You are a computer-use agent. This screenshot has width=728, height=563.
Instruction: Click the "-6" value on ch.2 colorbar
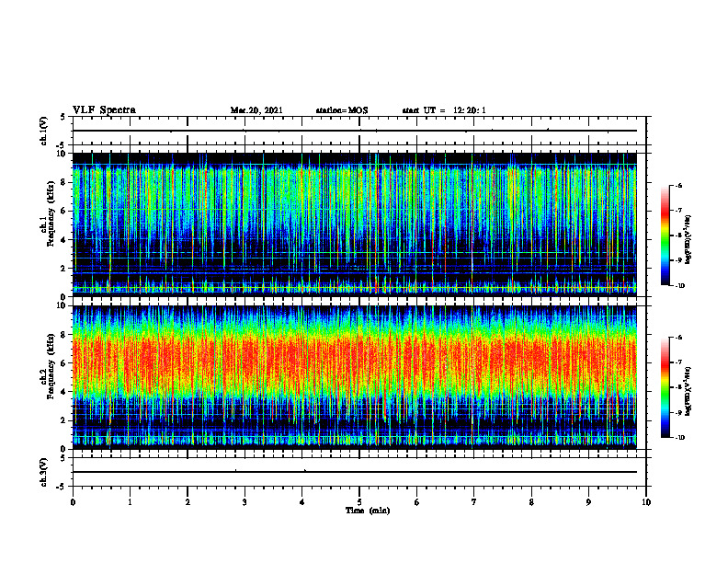[x=678, y=338]
